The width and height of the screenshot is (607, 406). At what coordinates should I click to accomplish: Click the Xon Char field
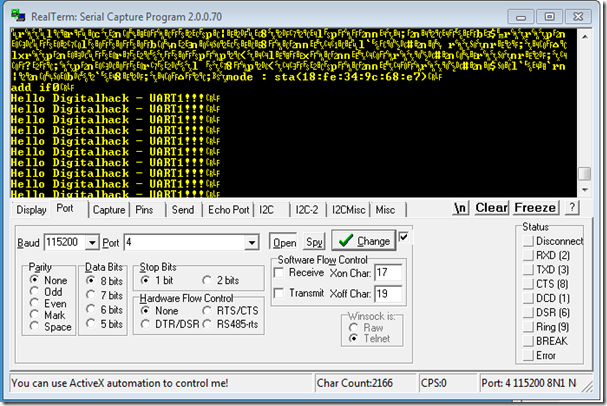388,273
